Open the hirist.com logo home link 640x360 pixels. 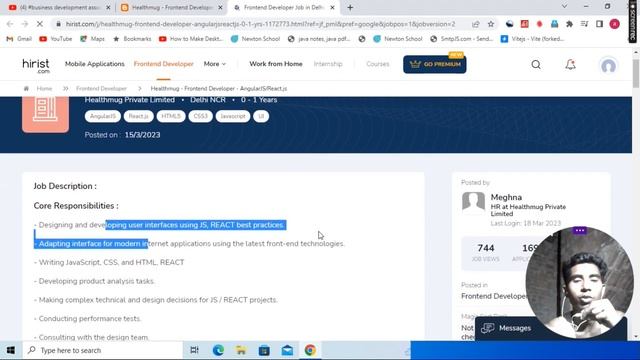pos(36,65)
